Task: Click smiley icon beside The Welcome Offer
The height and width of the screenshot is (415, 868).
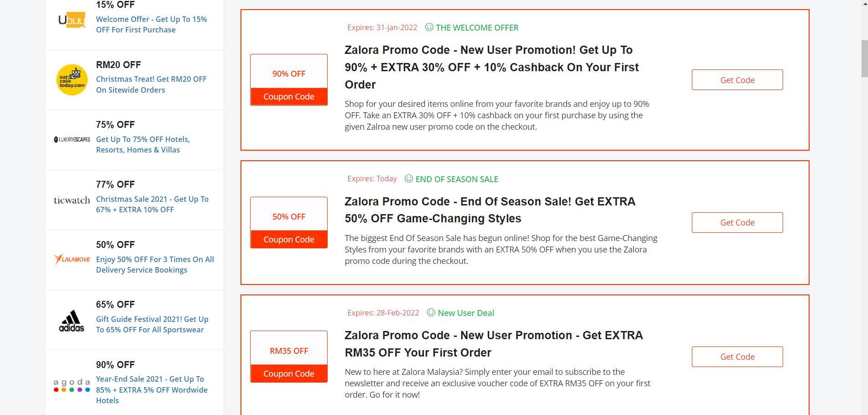Action: click(429, 27)
